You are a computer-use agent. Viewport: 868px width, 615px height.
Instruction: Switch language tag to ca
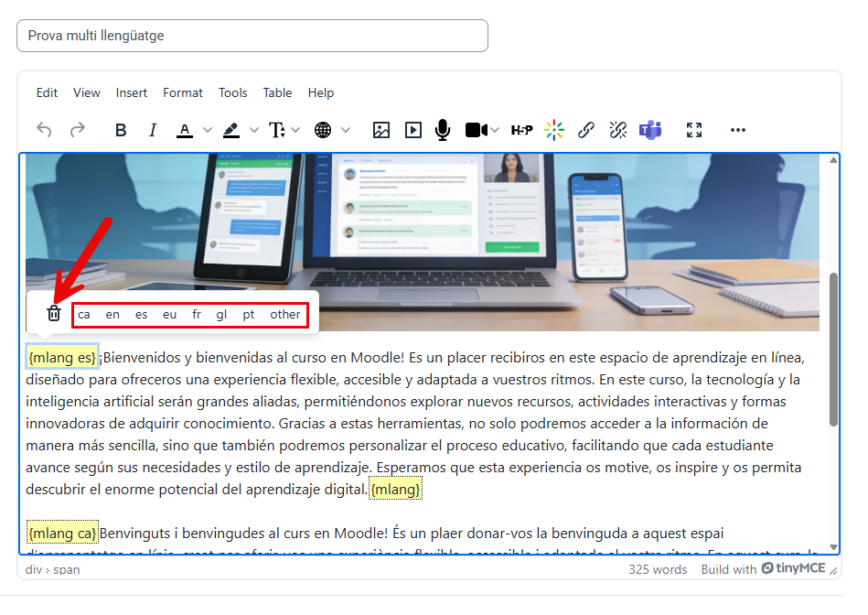point(84,314)
